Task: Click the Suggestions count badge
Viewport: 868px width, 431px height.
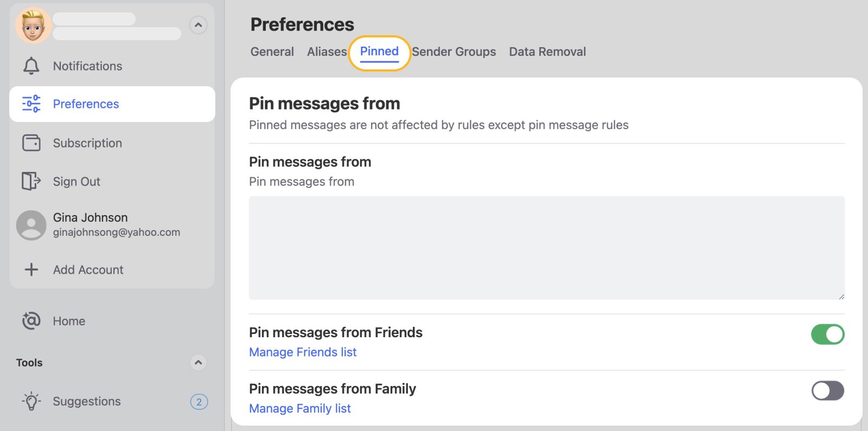Action: click(x=199, y=402)
